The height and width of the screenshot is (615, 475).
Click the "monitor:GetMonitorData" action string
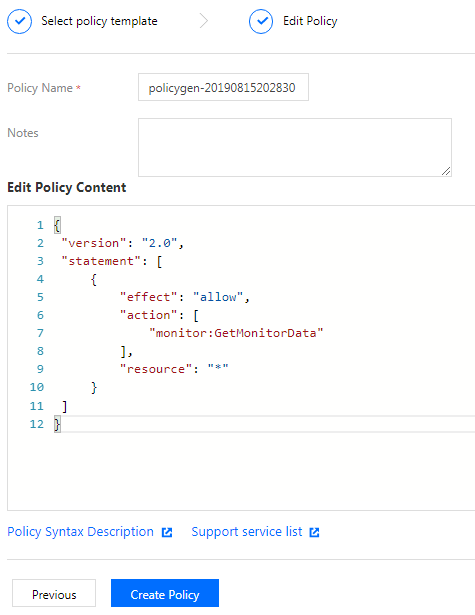click(236, 333)
